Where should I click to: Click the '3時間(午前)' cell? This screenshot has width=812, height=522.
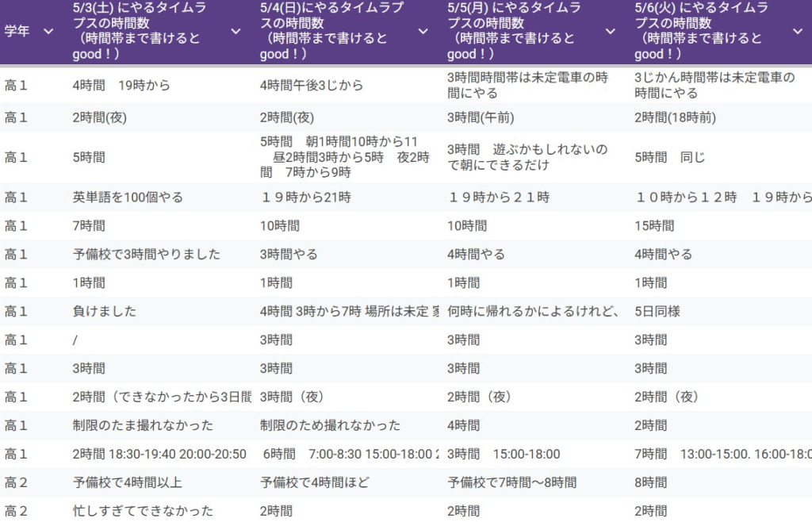pyautogui.click(x=481, y=117)
